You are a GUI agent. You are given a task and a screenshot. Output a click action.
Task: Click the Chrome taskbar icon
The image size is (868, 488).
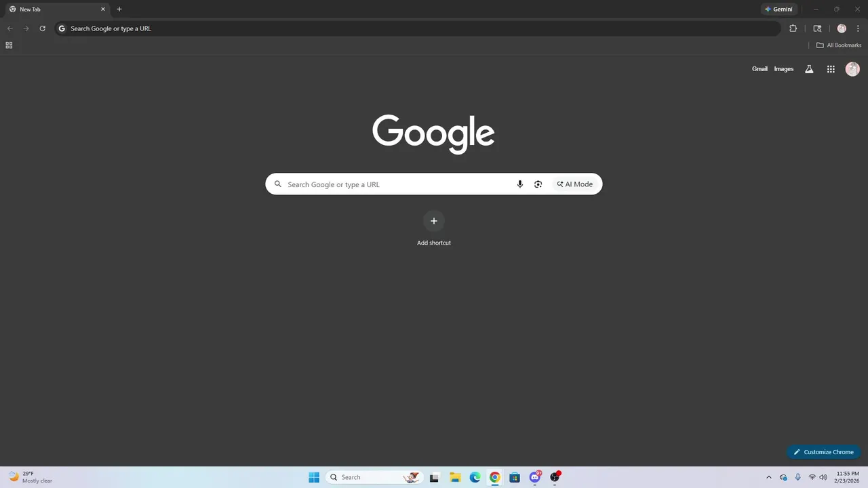(495, 477)
